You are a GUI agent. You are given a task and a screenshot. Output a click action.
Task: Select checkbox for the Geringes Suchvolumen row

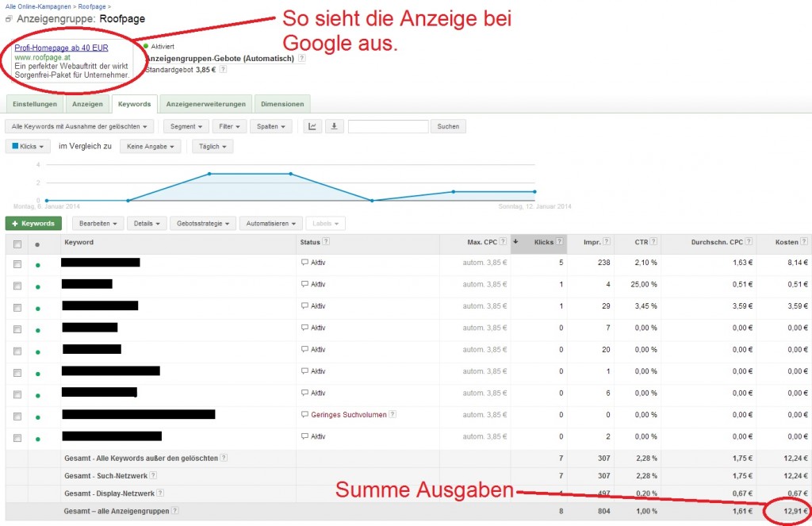(x=17, y=415)
